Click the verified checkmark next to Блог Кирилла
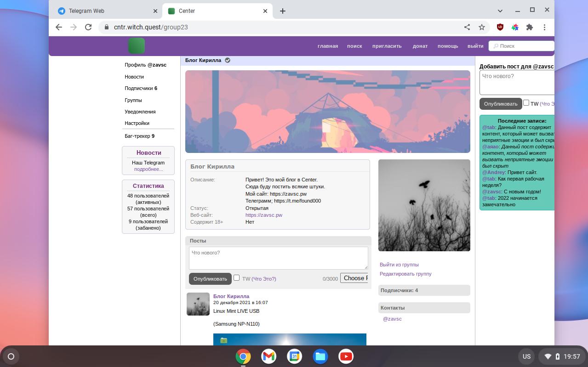The image size is (588, 367). [x=228, y=60]
